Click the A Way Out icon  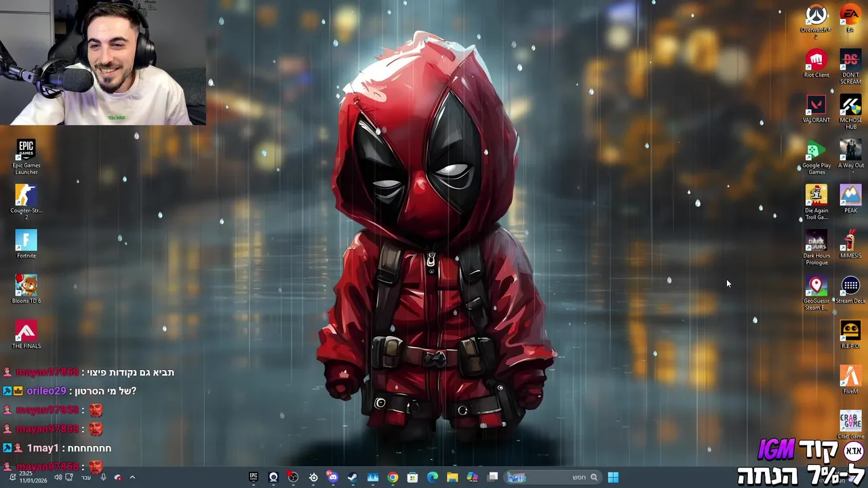click(x=850, y=154)
